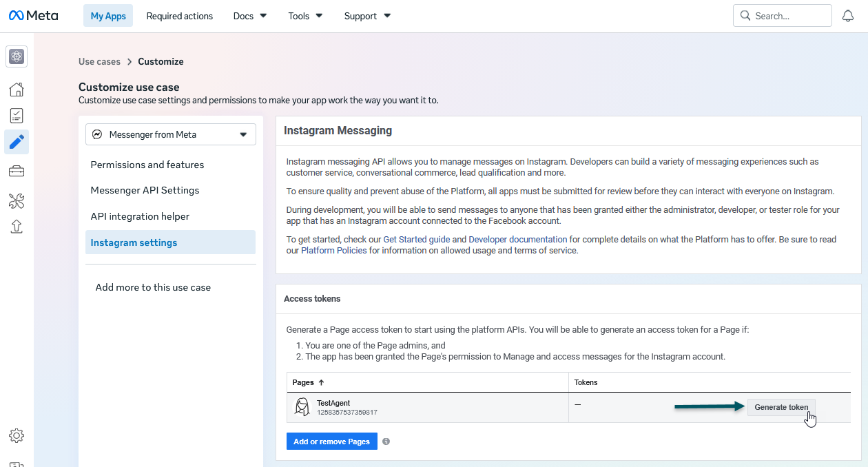
Task: Click the TestAgent page name
Action: pos(333,403)
